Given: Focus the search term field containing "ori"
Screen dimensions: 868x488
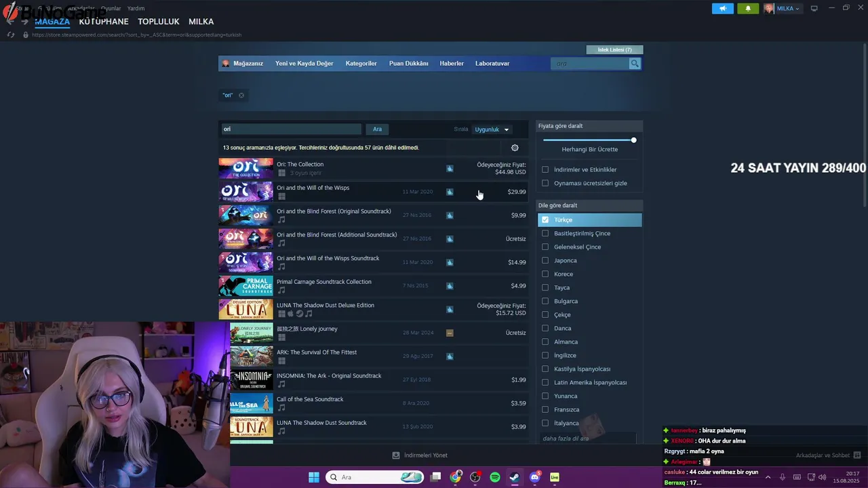Looking at the screenshot, I should pos(291,129).
